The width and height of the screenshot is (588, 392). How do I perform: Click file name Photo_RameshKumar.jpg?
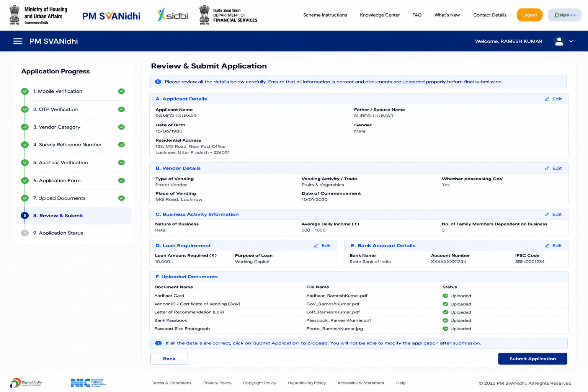[x=335, y=329]
